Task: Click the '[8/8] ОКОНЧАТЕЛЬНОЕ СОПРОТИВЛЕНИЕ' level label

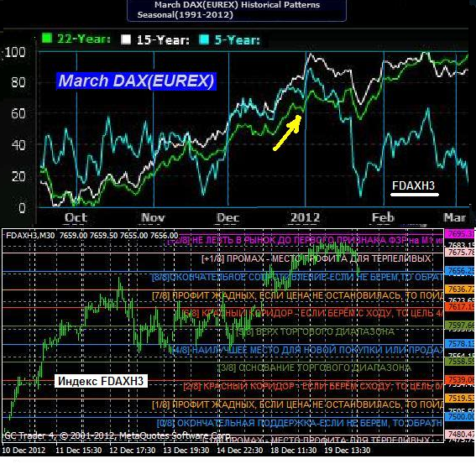Action: [297, 277]
